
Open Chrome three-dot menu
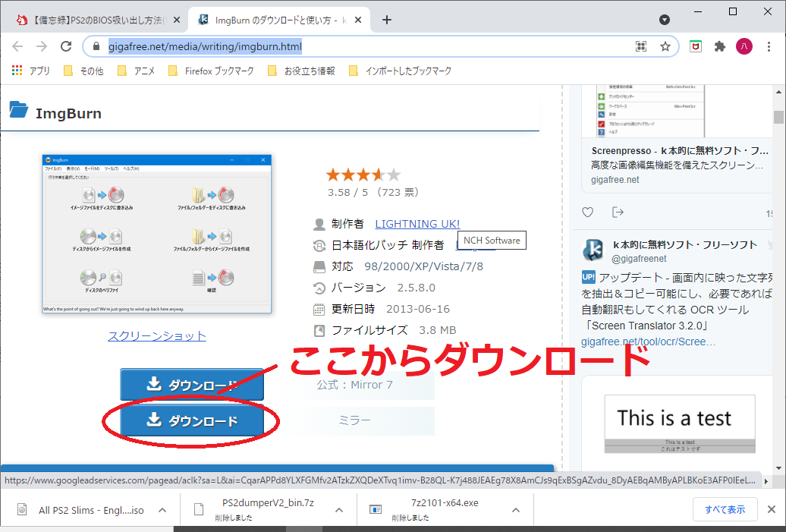pyautogui.click(x=769, y=46)
